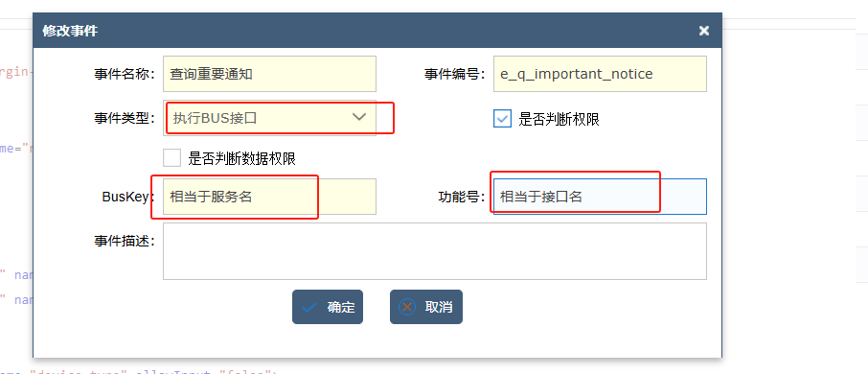Click the BusKey field label
Screen dimensions: 868x374
(x=128, y=197)
